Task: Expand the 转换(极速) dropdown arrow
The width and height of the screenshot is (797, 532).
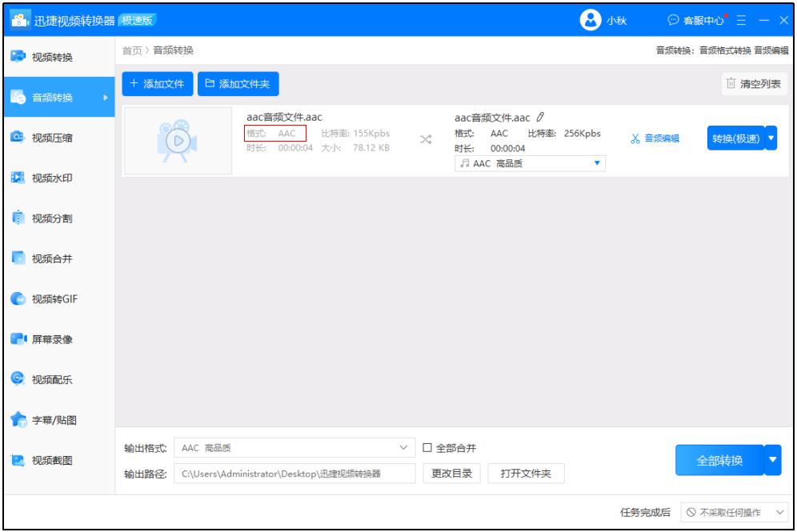Action: tap(769, 137)
